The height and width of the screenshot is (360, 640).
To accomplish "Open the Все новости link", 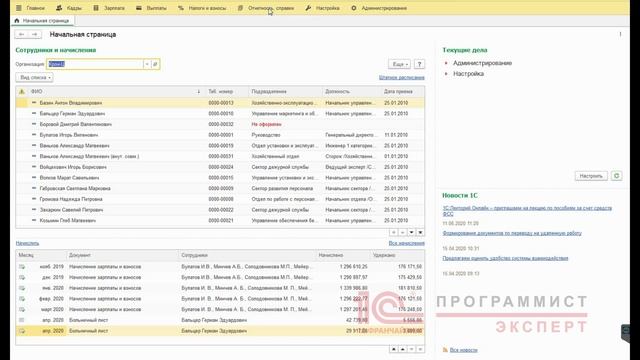I will (x=463, y=350).
